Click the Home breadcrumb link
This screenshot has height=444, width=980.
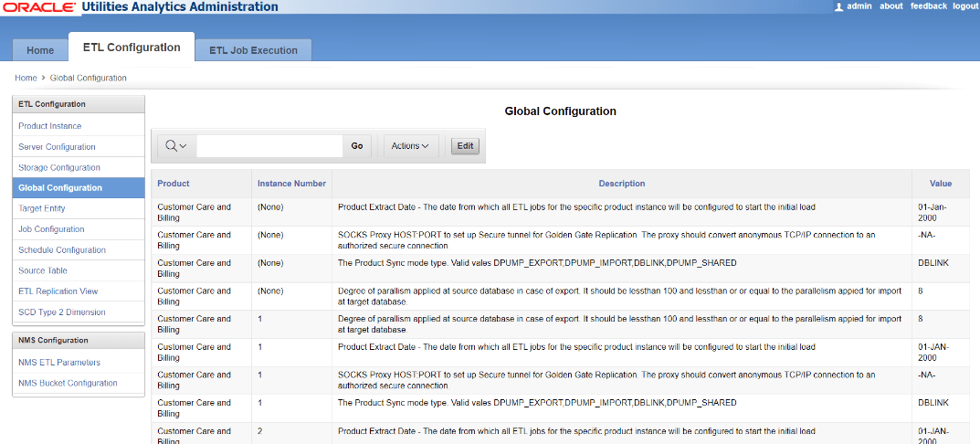coord(26,79)
